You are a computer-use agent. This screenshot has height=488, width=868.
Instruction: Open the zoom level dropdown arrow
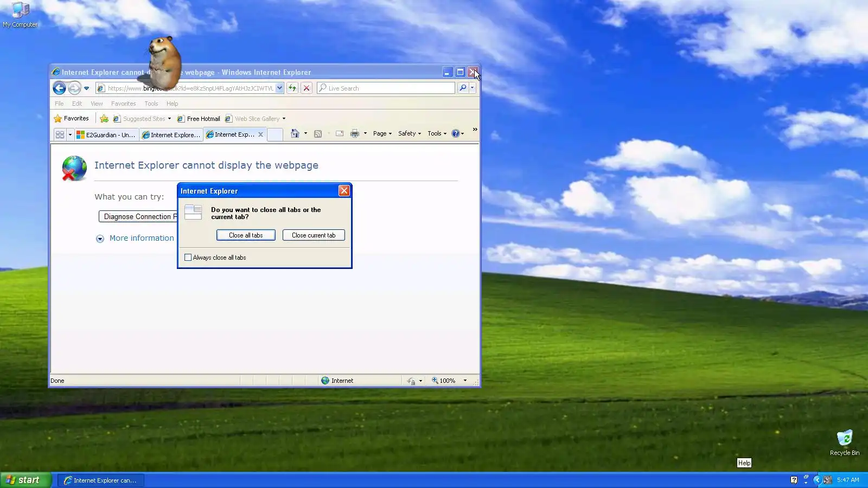click(465, 381)
